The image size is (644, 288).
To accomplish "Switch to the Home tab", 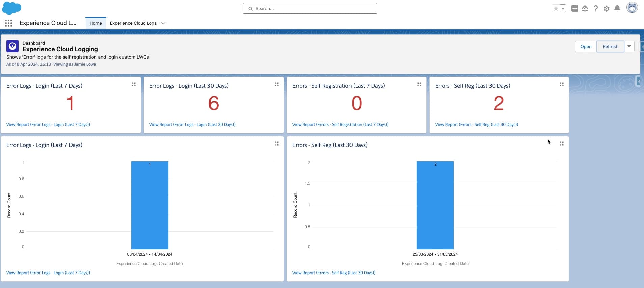I will pos(96,23).
